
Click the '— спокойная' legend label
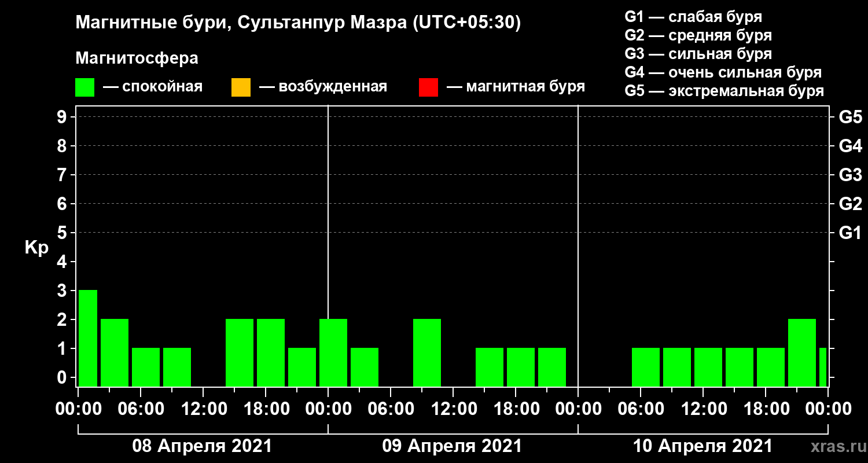[x=153, y=87]
